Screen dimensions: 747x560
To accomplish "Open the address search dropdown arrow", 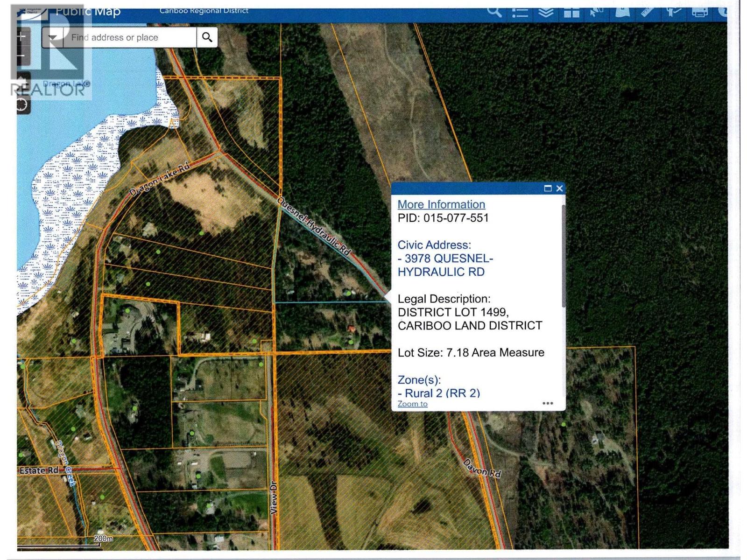I will click(53, 37).
